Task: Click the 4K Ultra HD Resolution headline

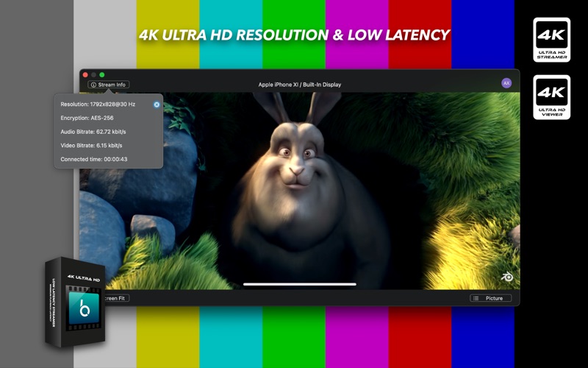Action: [x=294, y=35]
